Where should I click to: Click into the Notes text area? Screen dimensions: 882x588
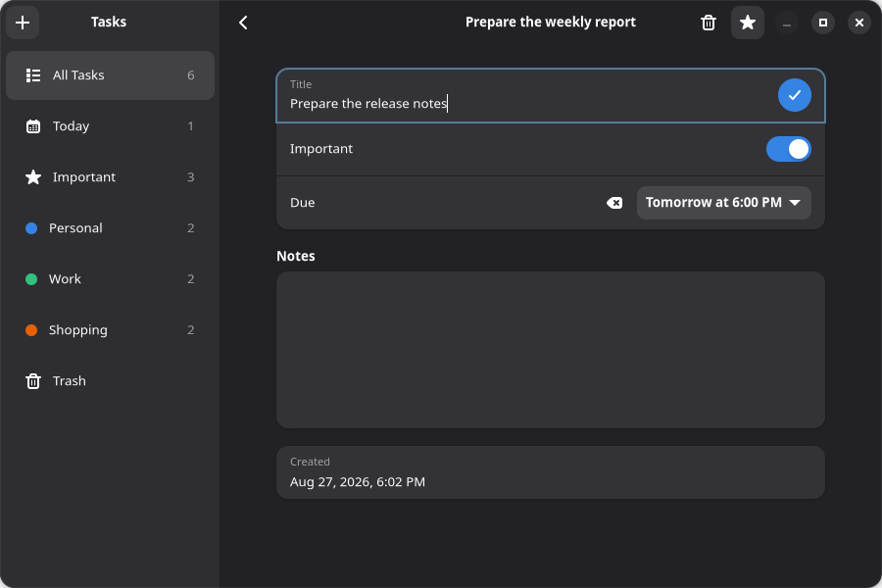(551, 350)
